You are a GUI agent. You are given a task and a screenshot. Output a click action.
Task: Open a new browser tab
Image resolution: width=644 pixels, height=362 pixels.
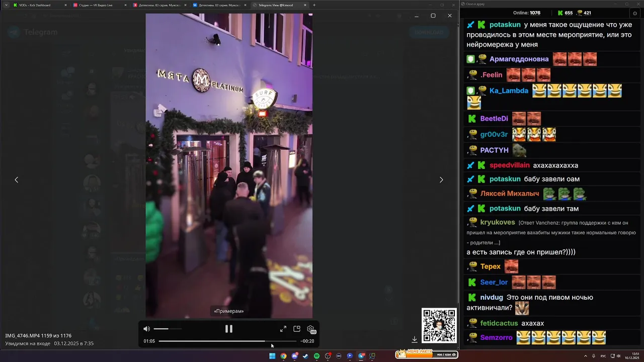click(x=314, y=5)
